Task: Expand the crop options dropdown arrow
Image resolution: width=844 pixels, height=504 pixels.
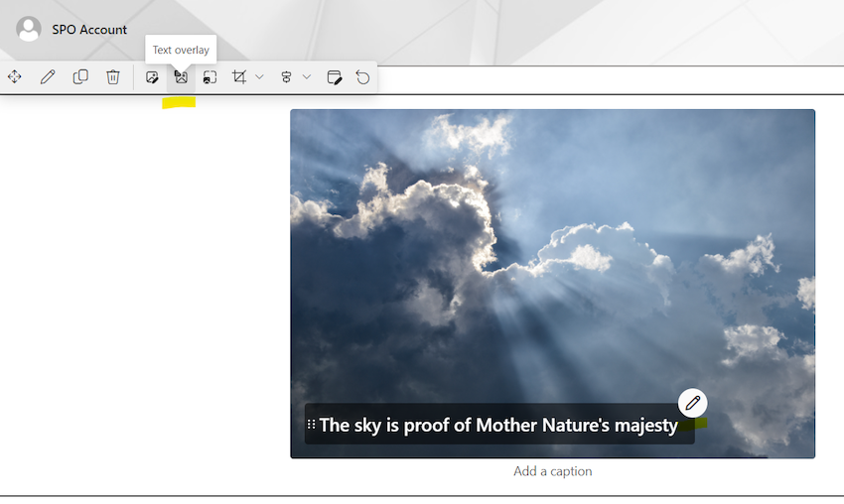Action: pos(259,77)
